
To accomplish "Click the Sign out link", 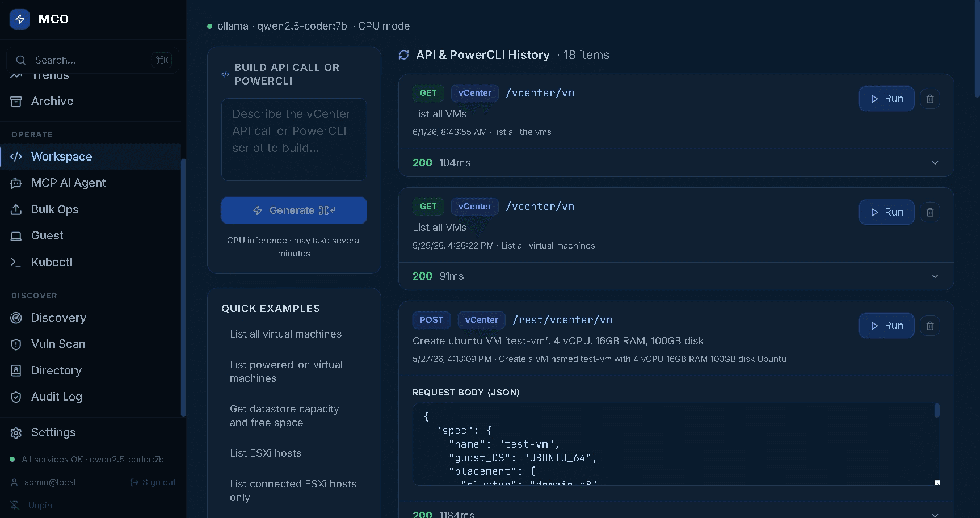I will pyautogui.click(x=153, y=482).
